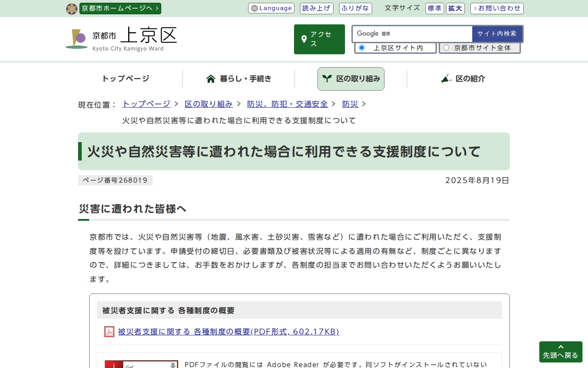Viewport: 588px width, 368px height.
Task: Click the map pin access icon
Action: [304, 40]
